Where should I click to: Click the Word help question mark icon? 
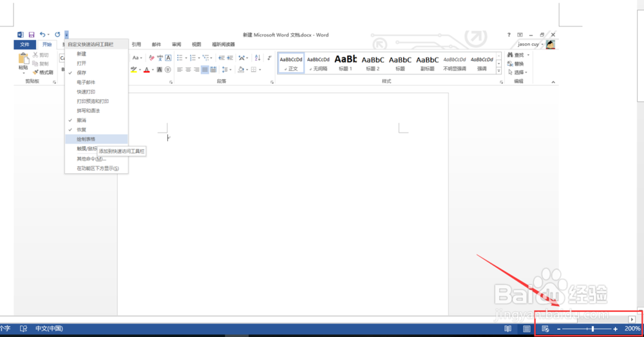[x=509, y=35]
